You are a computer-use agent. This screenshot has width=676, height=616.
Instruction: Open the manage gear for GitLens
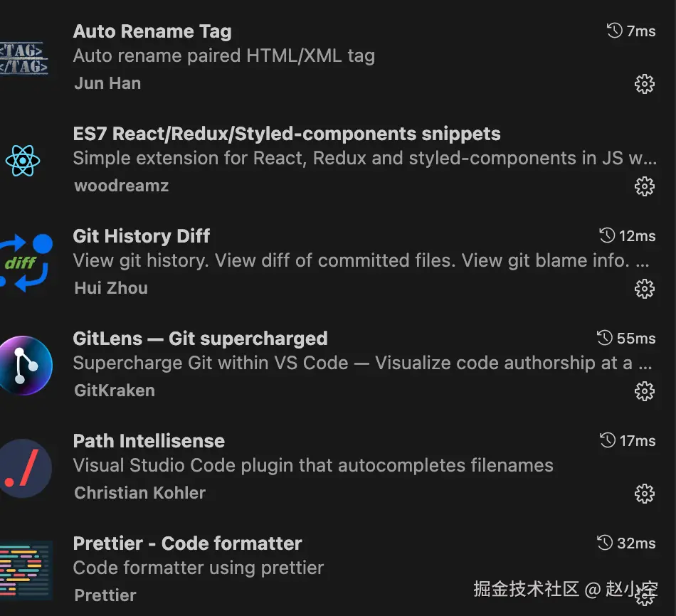click(x=644, y=391)
